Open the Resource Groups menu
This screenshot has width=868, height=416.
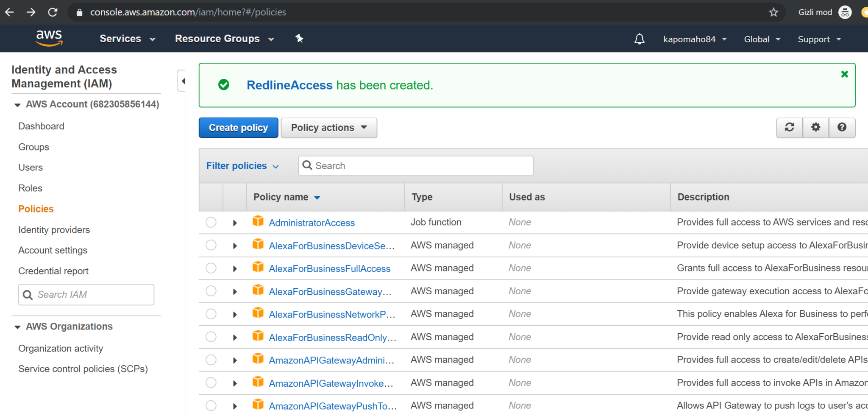click(225, 39)
